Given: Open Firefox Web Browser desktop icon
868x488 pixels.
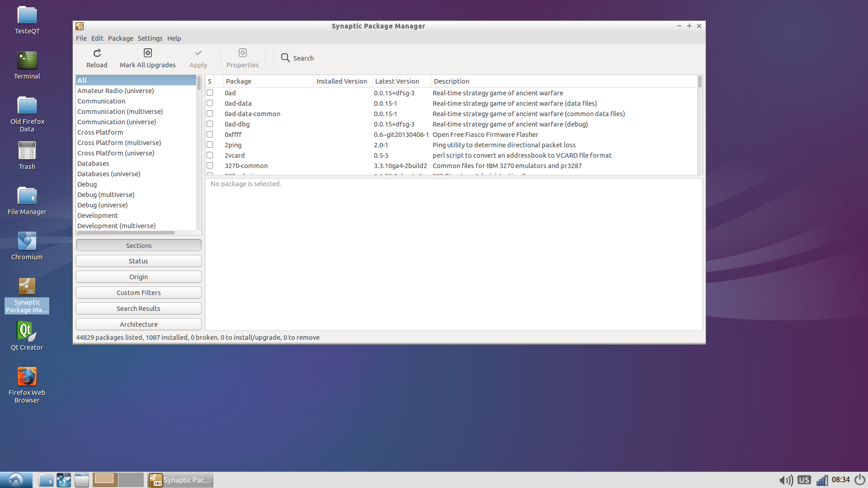Looking at the screenshot, I should 27,377.
